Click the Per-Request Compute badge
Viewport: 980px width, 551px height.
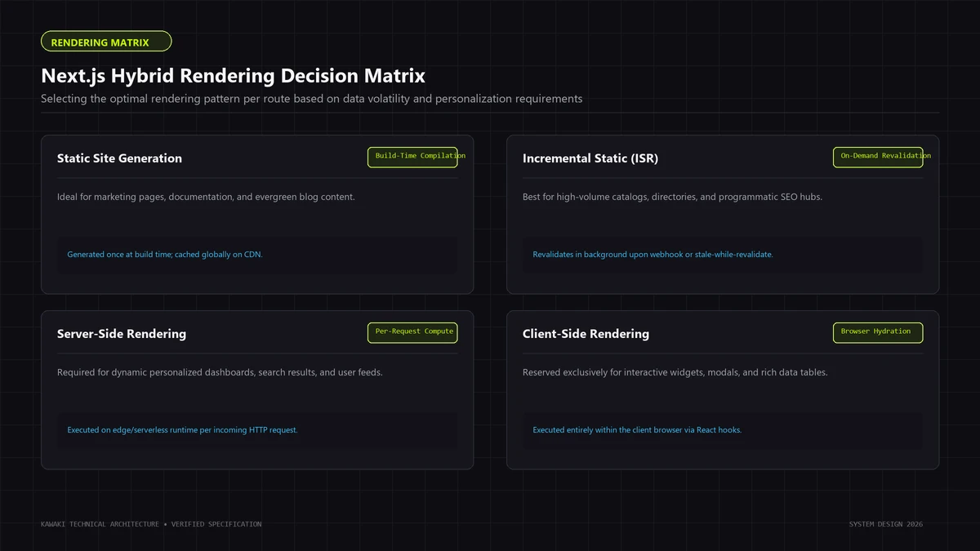point(412,332)
